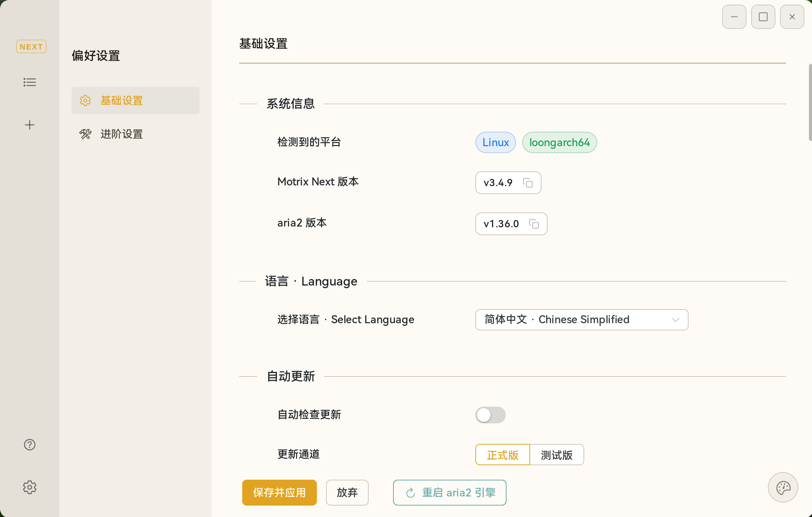
Task: Click the NEXT logo badge
Action: (x=31, y=46)
